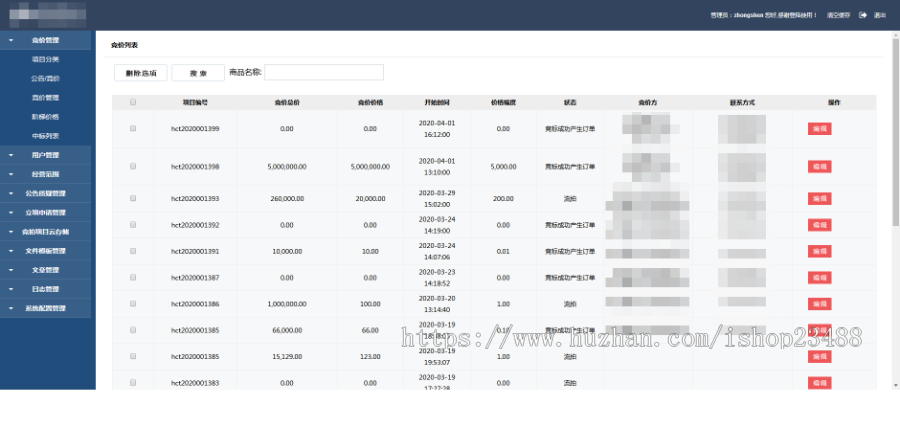900x427 pixels.
Task: Check the box for row hct2020001393
Action: tap(133, 198)
